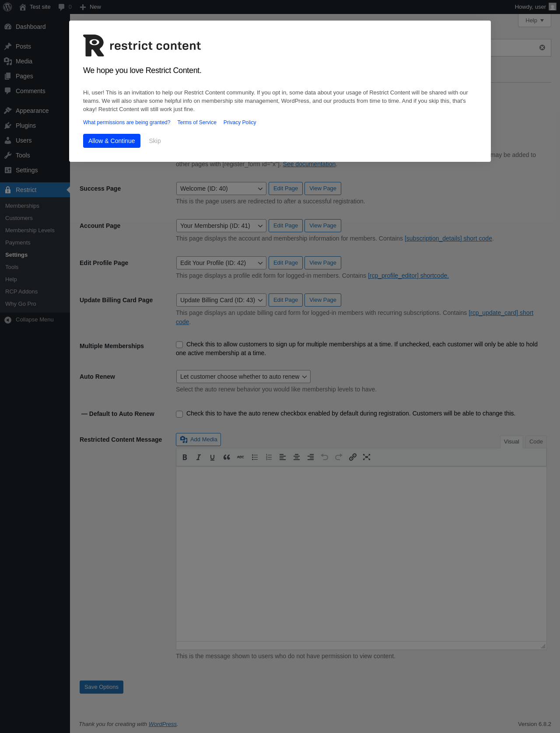Image resolution: width=560 pixels, height=733 pixels.
Task: Open Customers submenu item
Action: point(19,218)
